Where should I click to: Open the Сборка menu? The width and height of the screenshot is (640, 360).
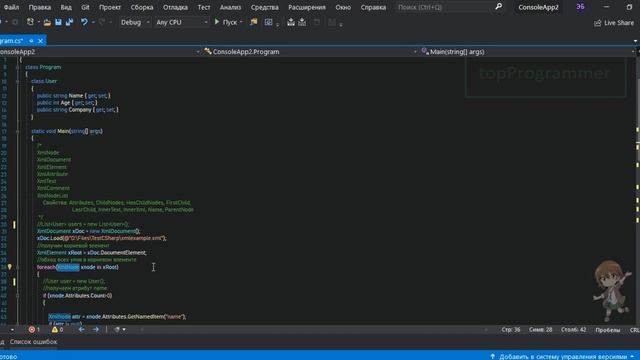point(142,7)
